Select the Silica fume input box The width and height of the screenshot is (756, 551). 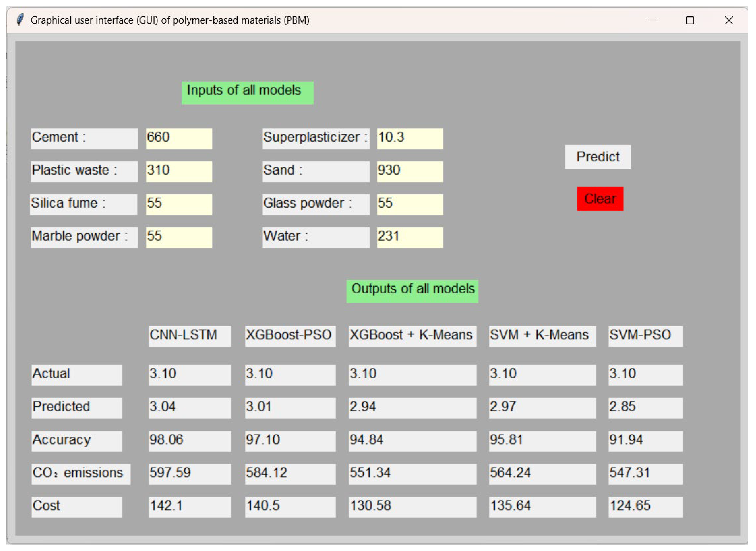click(x=179, y=204)
